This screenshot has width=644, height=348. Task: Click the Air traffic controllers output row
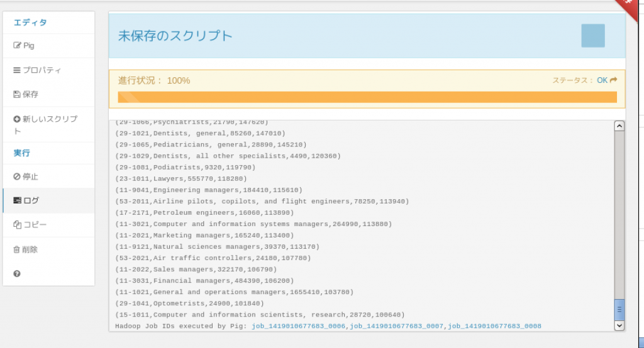click(x=213, y=258)
